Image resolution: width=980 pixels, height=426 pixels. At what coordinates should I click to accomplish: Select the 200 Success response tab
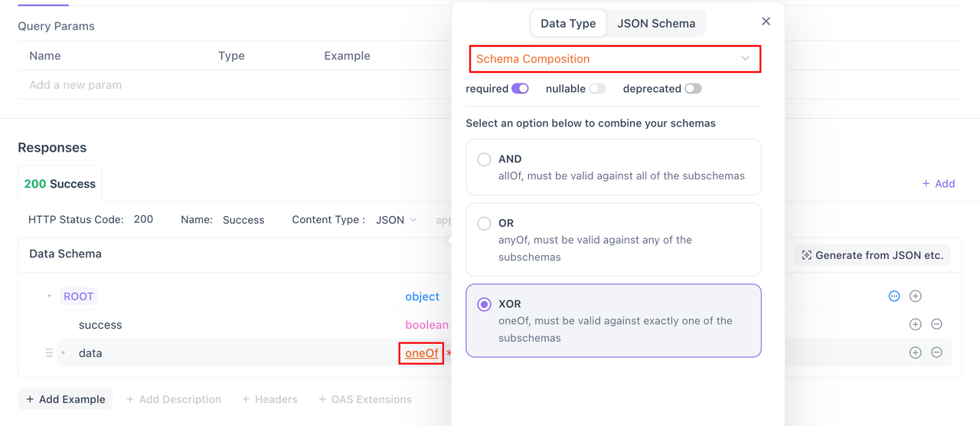[x=60, y=184]
